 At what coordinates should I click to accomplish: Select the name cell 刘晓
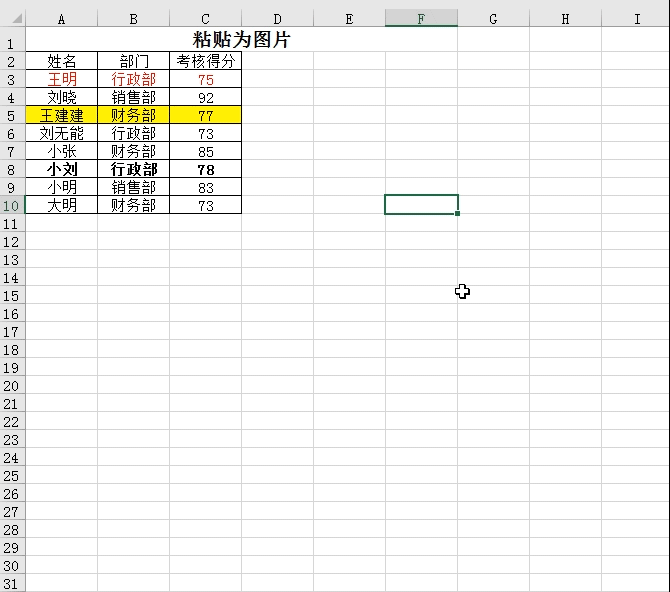coord(62,97)
